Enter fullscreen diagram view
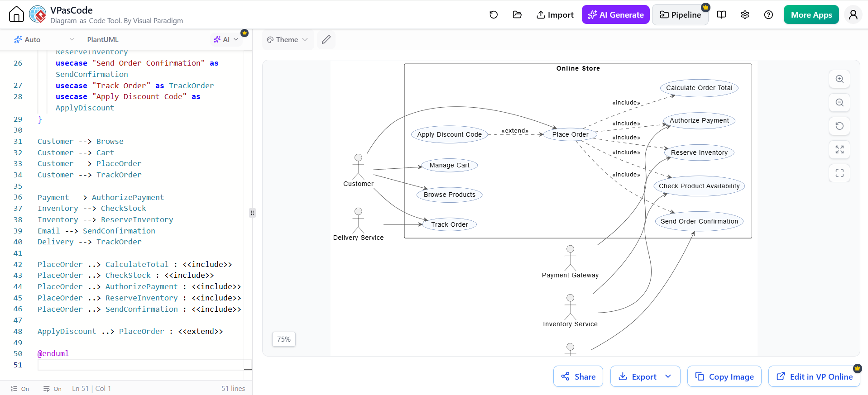 coord(839,173)
